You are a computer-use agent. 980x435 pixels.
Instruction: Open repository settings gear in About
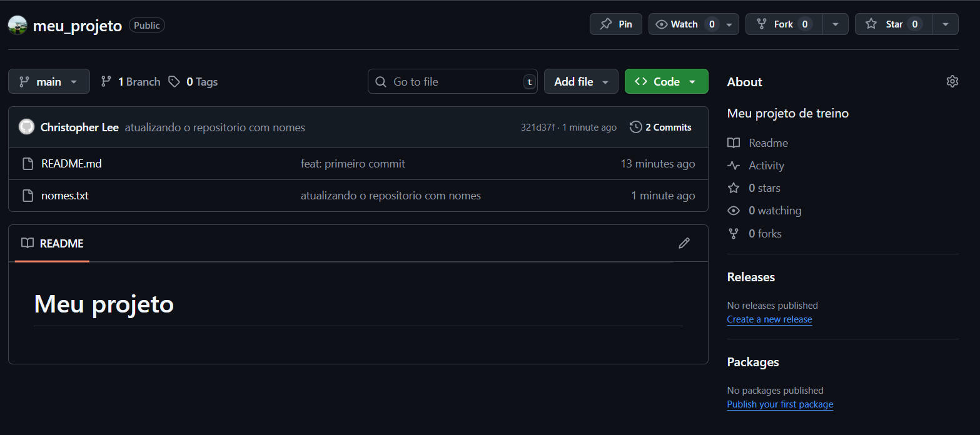pos(952,81)
